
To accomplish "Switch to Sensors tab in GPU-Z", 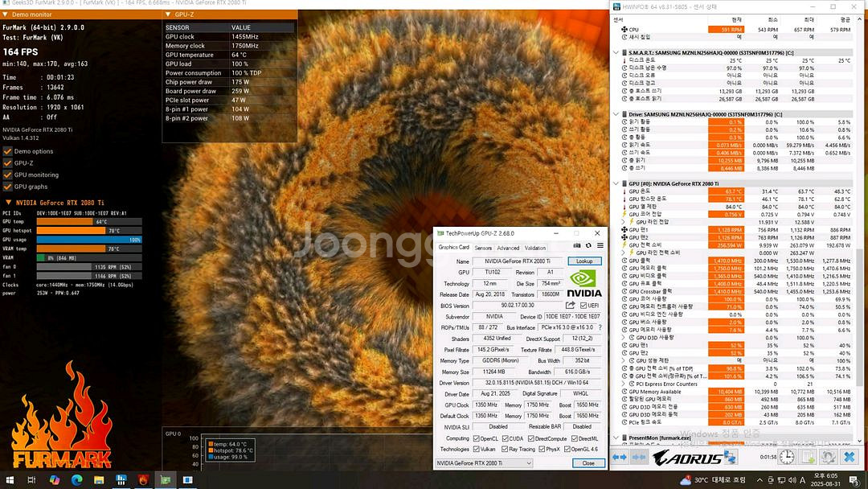I will 483,248.
